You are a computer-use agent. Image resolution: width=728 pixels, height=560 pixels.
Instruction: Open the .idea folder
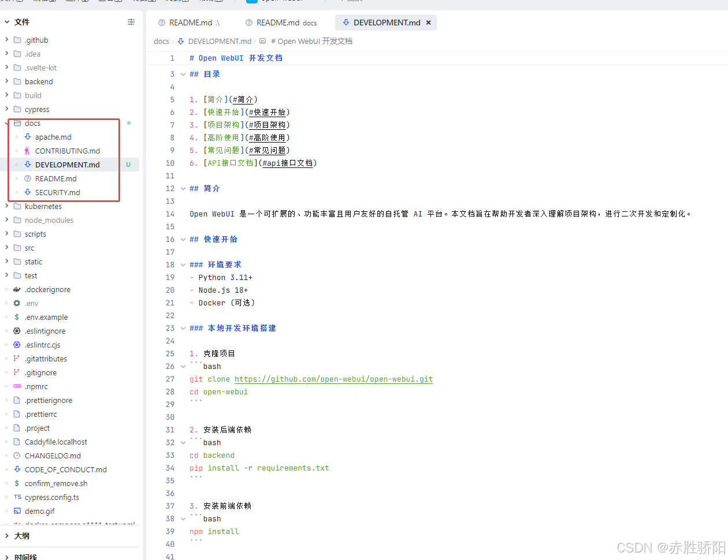(32, 54)
